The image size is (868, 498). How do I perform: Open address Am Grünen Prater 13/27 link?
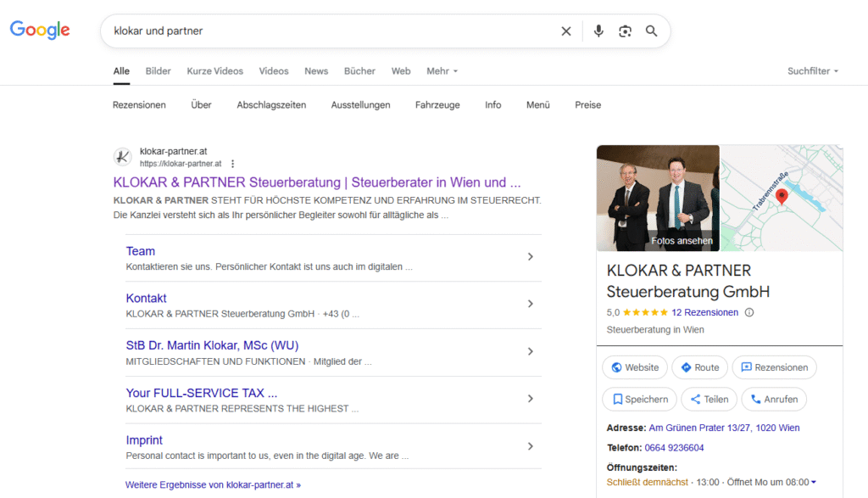point(724,428)
